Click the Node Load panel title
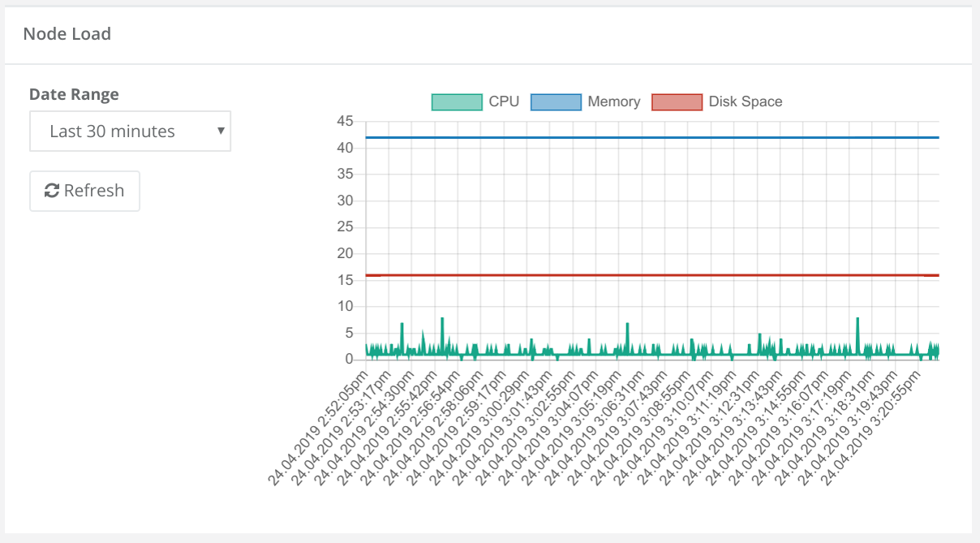The height and width of the screenshot is (543, 980). coord(67,34)
